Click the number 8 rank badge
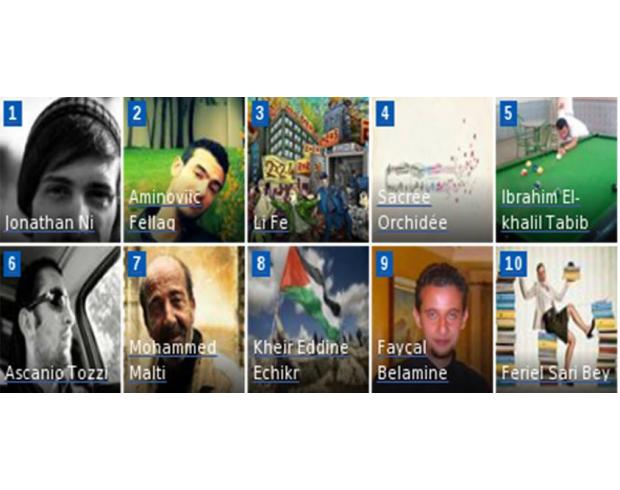This screenshot has width=620, height=490. pyautogui.click(x=261, y=263)
